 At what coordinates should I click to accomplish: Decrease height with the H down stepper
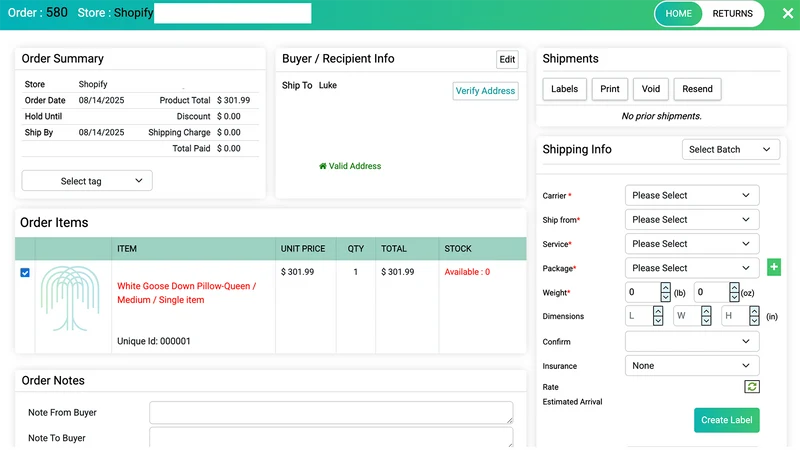[754, 321]
